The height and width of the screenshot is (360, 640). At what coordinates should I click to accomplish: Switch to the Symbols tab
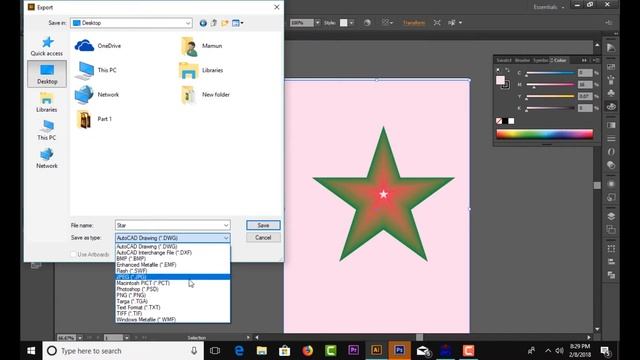tap(540, 60)
